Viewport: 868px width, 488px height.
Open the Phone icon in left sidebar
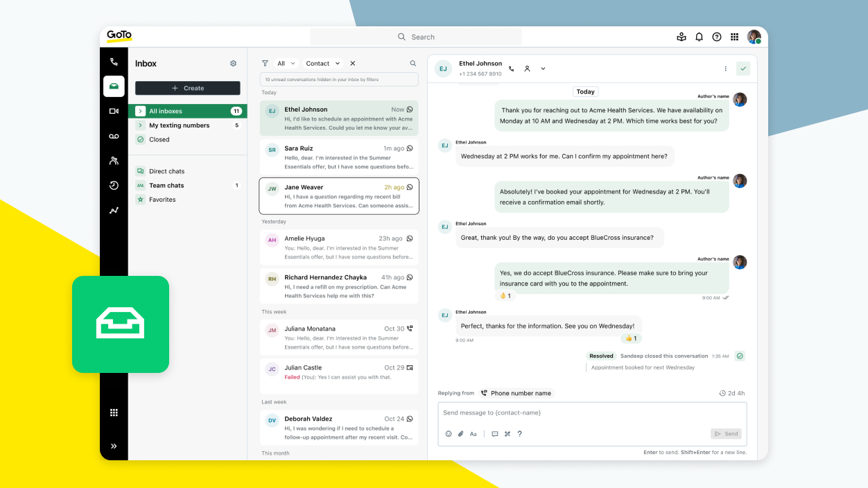[x=114, y=62]
